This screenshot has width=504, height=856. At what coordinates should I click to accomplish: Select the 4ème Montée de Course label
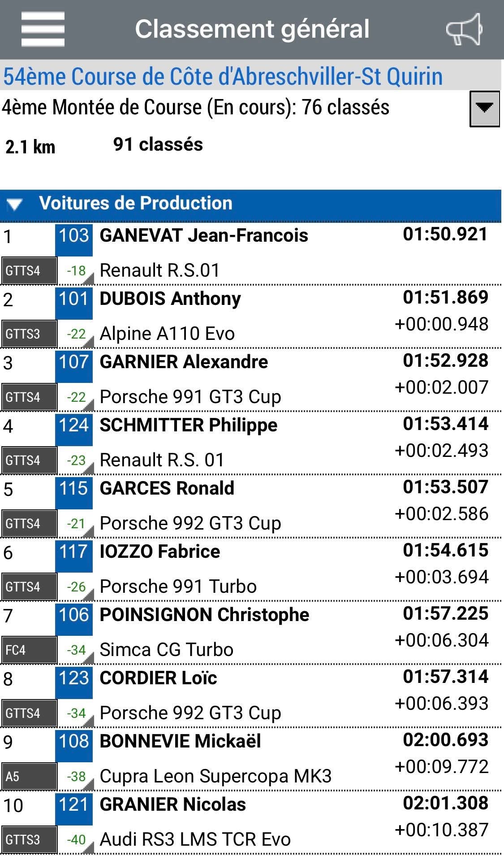[195, 108]
